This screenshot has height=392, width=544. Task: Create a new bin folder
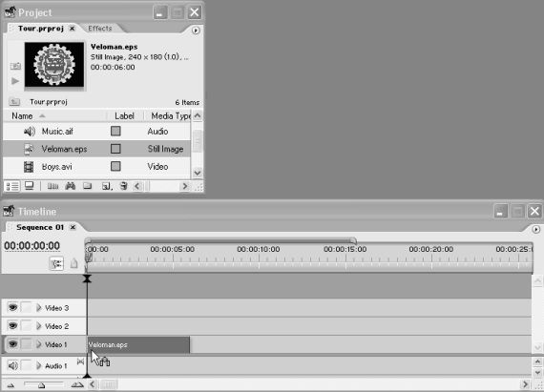88,186
